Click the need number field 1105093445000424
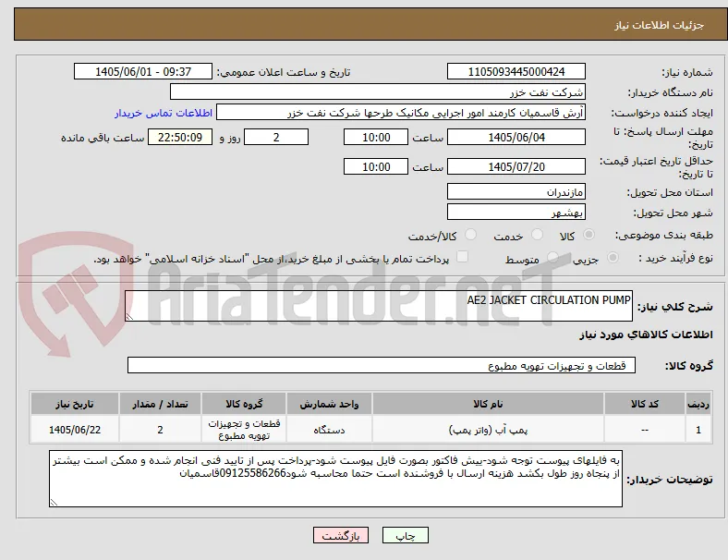Image resolution: width=728 pixels, height=560 pixels. click(x=516, y=71)
